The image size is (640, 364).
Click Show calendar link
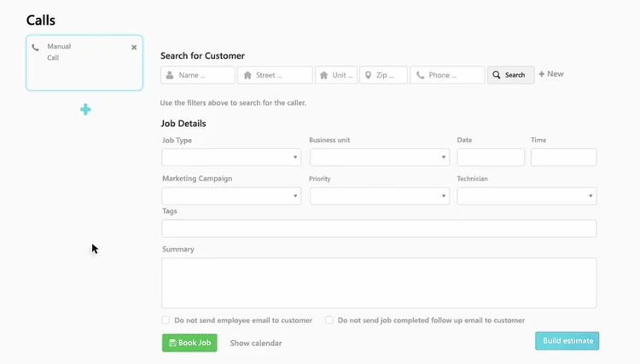pos(256,344)
